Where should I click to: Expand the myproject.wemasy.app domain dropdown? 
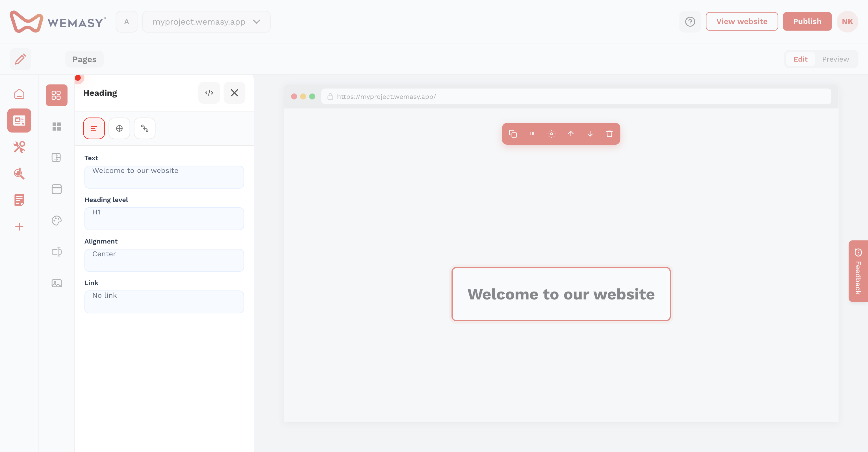pos(206,22)
